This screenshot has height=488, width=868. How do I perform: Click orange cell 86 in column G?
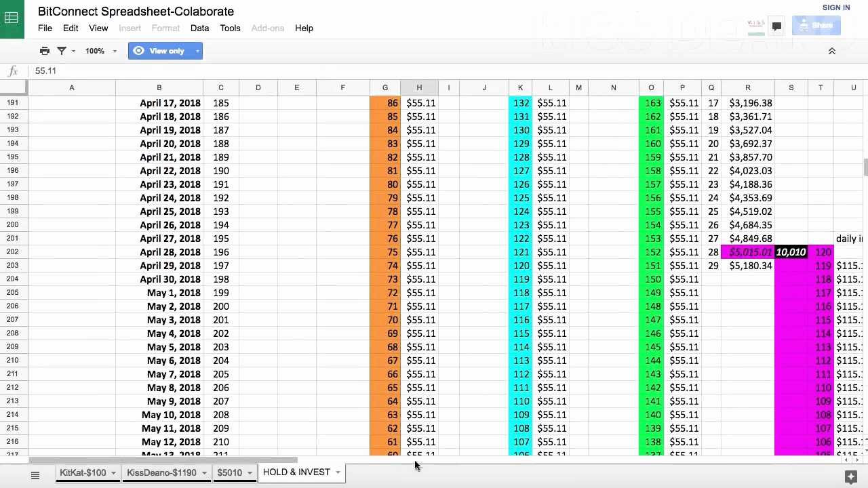(385, 103)
